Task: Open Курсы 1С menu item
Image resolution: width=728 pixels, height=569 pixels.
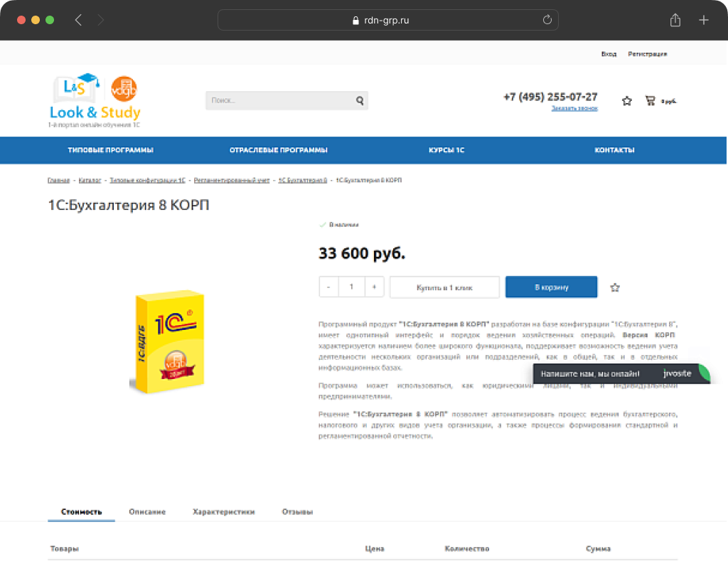Action: coord(446,150)
